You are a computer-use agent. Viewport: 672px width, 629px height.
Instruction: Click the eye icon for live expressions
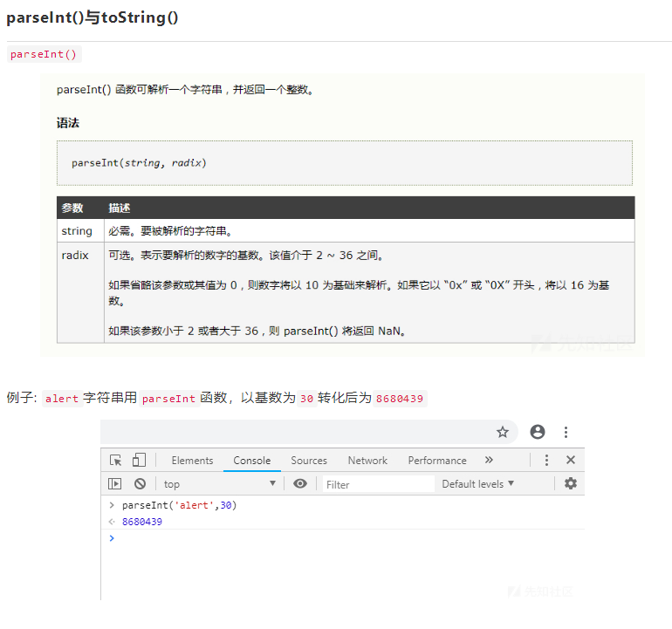(300, 483)
